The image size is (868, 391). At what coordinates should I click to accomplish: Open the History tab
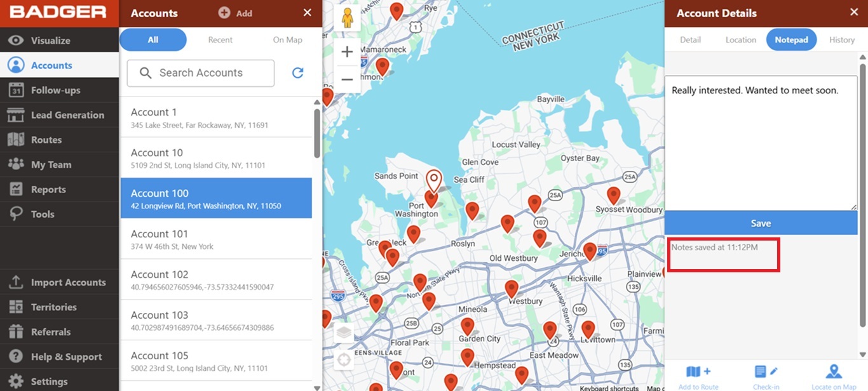point(842,39)
